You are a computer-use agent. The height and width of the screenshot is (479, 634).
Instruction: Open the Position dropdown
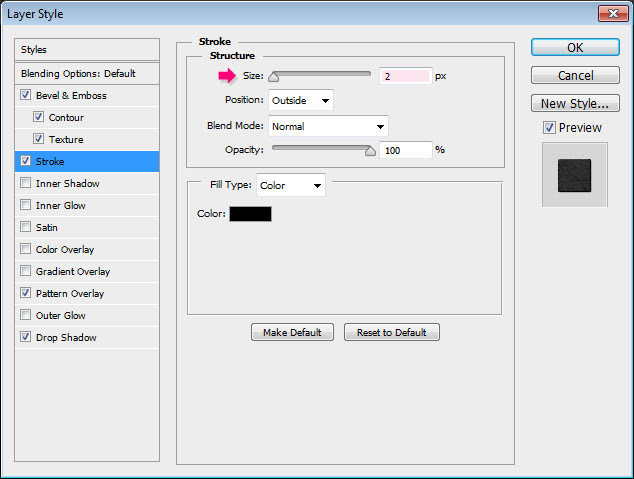300,100
